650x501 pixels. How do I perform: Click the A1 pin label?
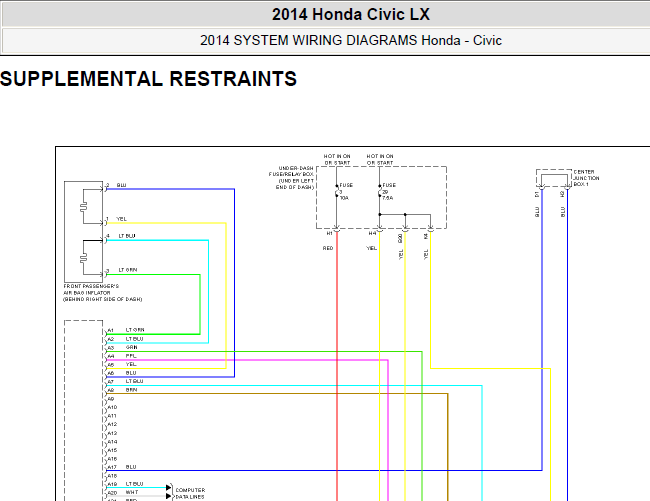click(110, 330)
